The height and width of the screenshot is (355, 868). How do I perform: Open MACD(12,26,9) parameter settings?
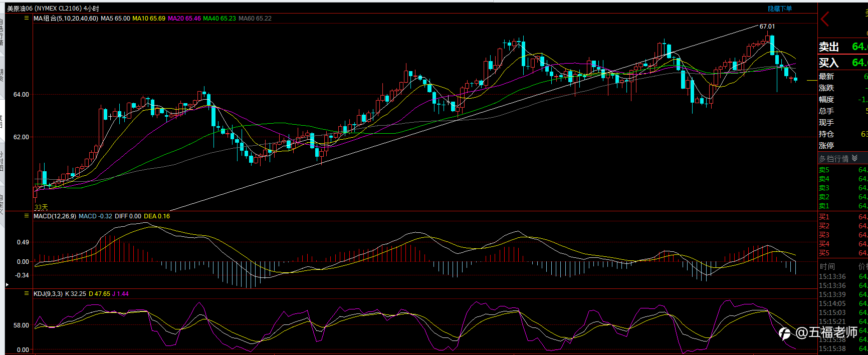coord(55,216)
